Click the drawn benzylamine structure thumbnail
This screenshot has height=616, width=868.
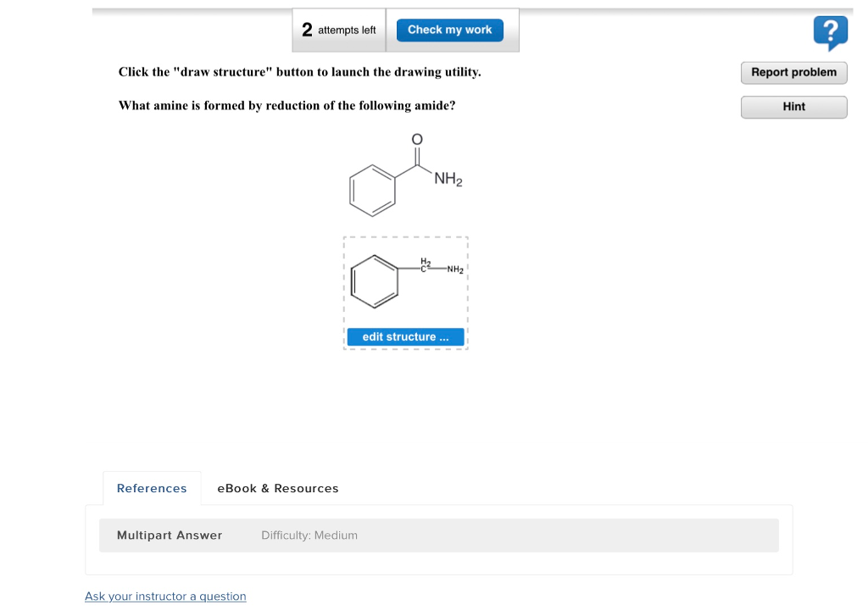(406, 281)
